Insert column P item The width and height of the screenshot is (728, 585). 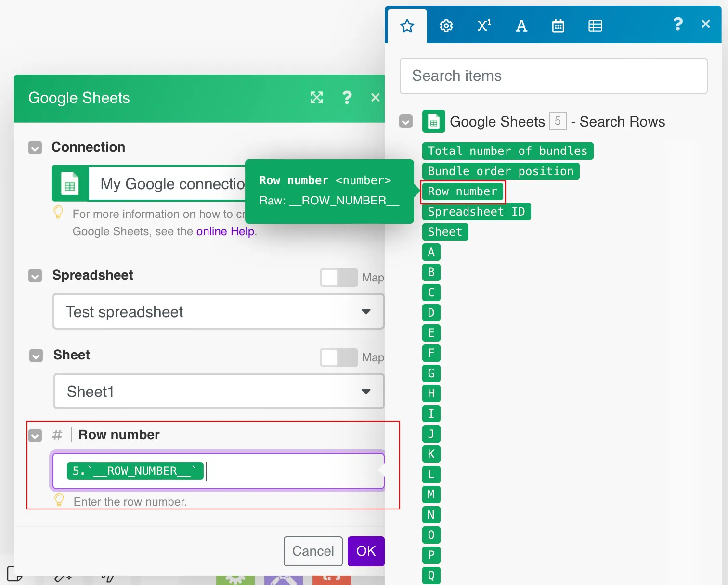[431, 555]
